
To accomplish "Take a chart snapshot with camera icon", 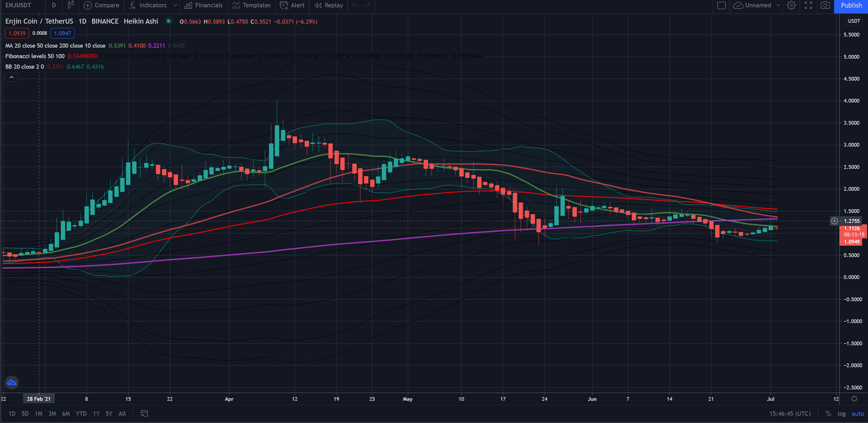I will point(825,5).
